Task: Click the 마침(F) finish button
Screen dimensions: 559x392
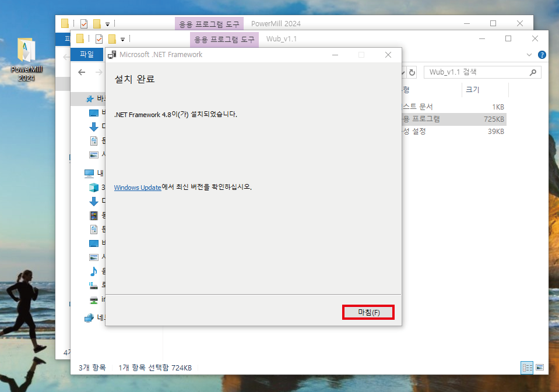Action: tap(368, 312)
